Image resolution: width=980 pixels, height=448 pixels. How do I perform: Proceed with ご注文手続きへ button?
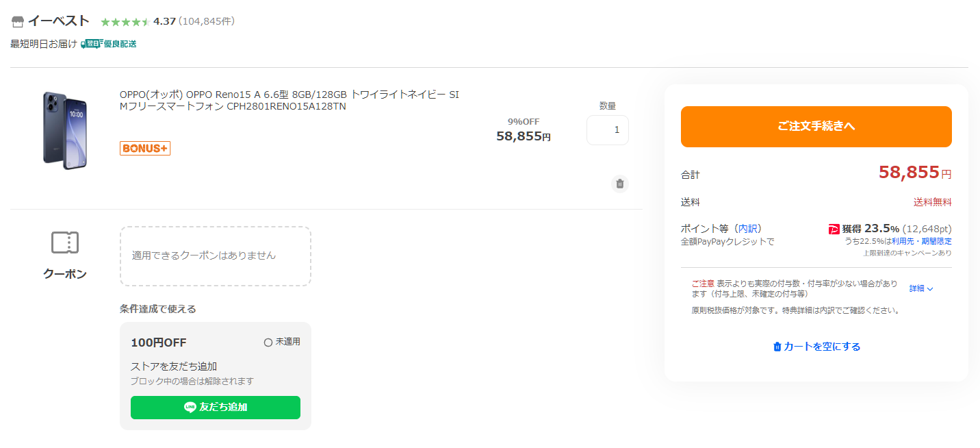tap(816, 127)
